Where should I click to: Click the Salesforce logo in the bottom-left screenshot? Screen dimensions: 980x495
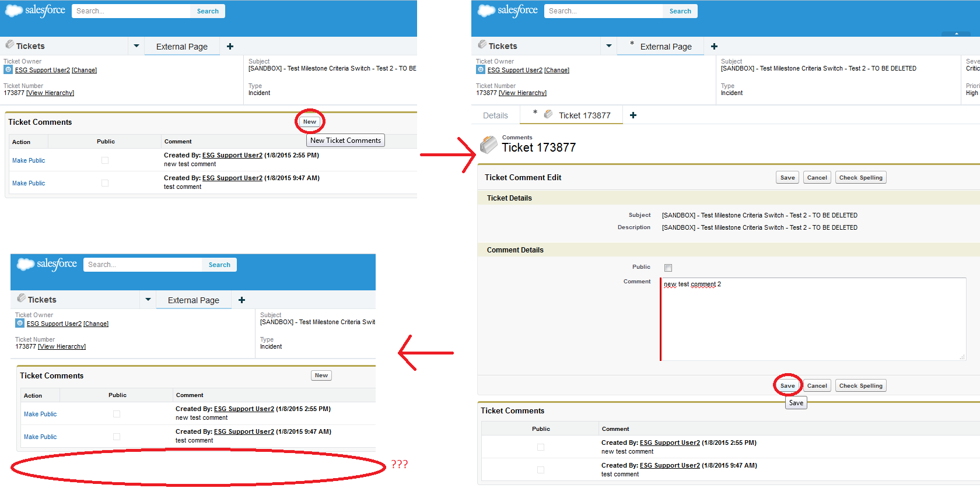point(47,264)
